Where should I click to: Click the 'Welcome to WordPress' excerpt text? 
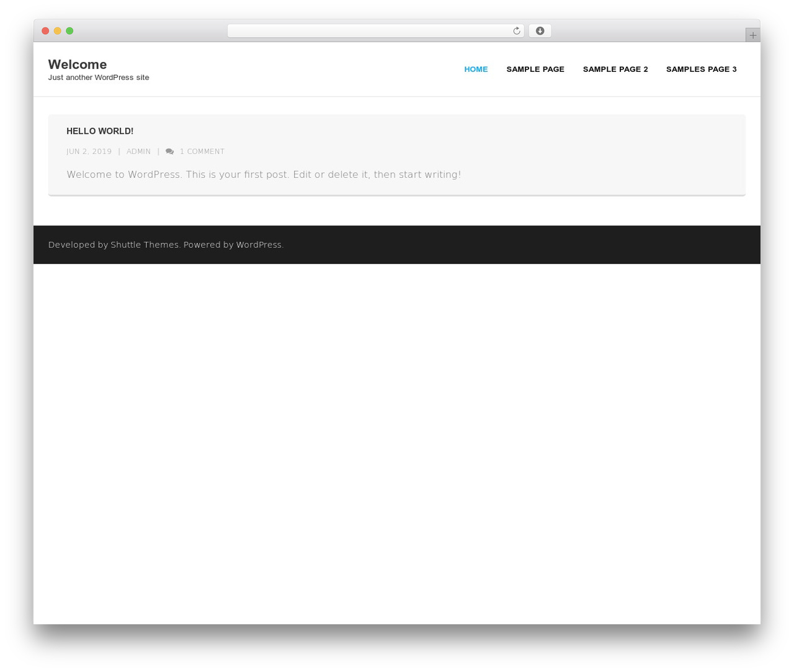pyautogui.click(x=264, y=175)
